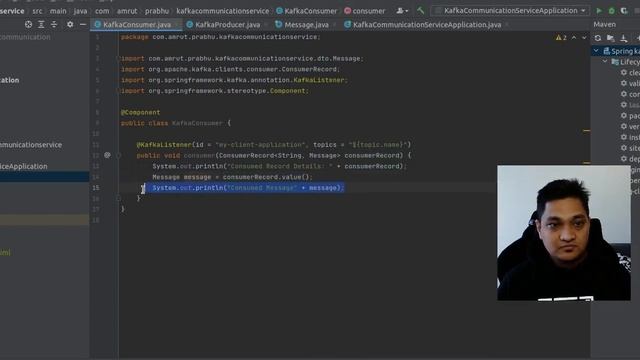640x360 pixels.
Task: Click the Maven panel title
Action: 604,24
